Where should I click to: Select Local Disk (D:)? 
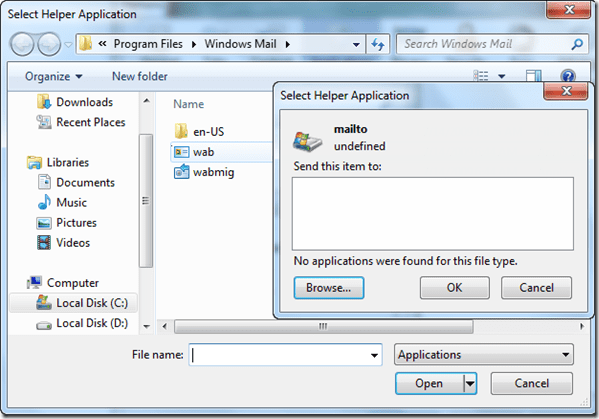click(92, 323)
